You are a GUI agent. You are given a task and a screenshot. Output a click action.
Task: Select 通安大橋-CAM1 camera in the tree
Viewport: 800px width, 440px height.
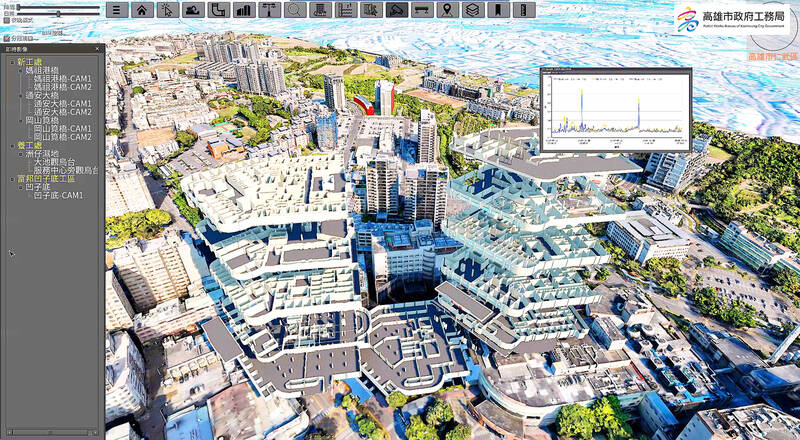pyautogui.click(x=62, y=104)
